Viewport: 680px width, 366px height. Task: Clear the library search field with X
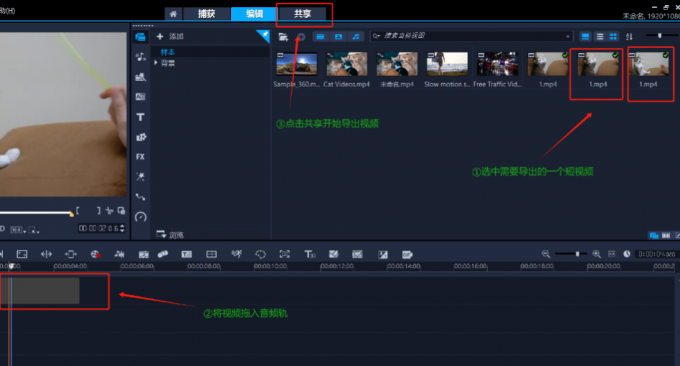(x=568, y=36)
